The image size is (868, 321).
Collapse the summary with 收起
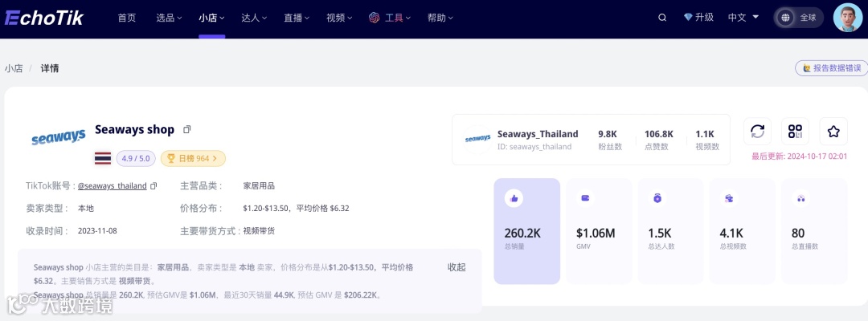457,267
